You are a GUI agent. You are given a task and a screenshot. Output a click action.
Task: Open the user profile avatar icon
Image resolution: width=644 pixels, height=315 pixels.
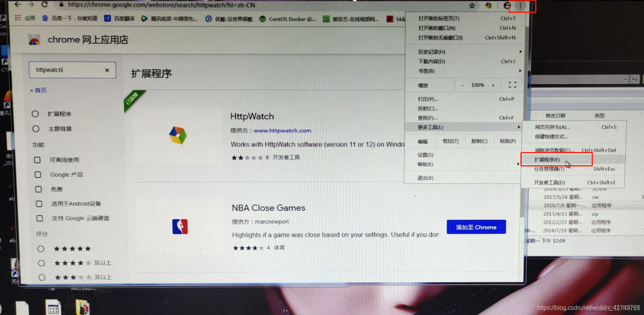507,5
